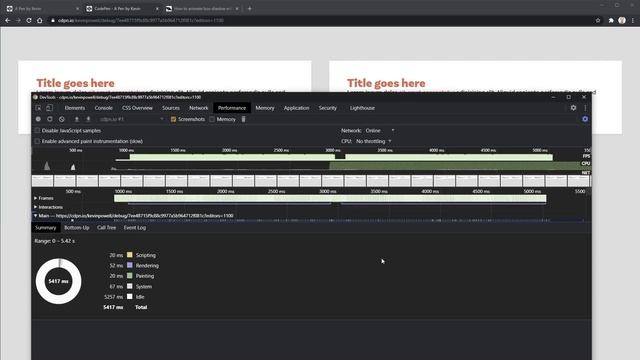Start recording with the record button
Image resolution: width=640 pixels, height=360 pixels.
pos(38,119)
